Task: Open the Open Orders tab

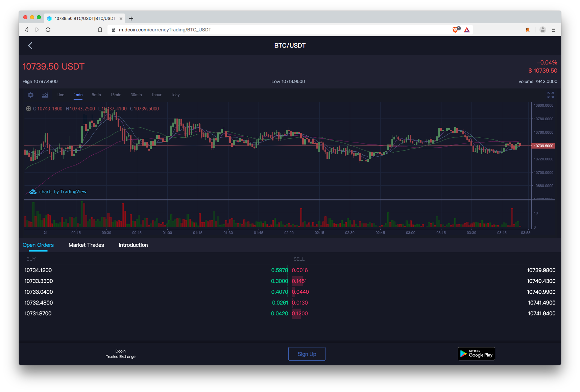Action: coord(38,245)
